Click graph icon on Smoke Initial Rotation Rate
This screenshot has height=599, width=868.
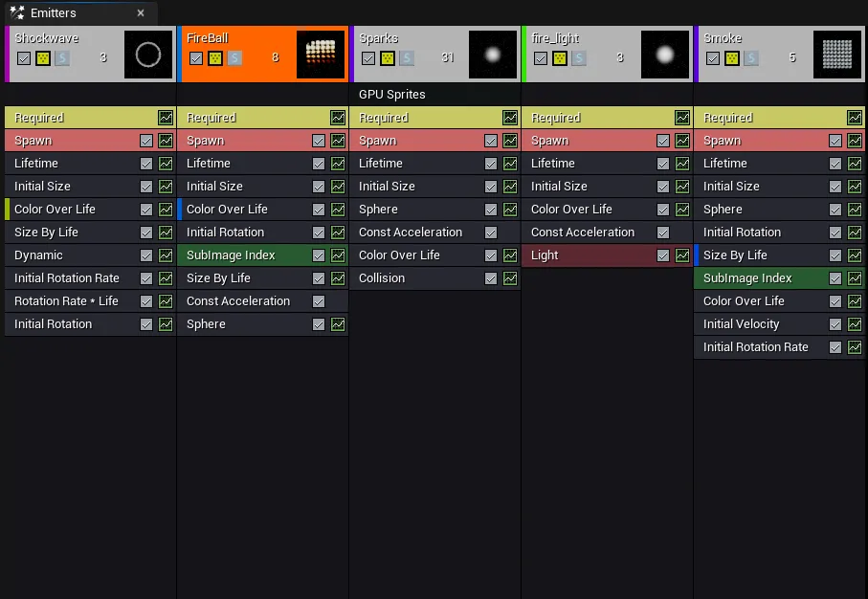[855, 347]
